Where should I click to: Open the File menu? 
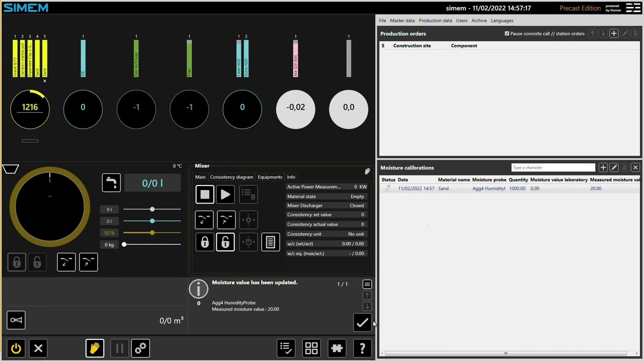[x=382, y=21]
